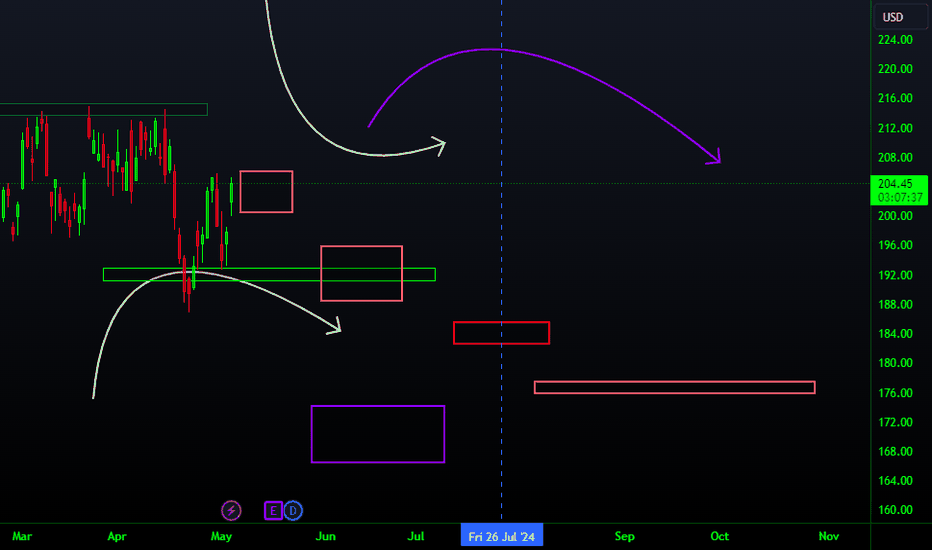
Task: Open the dividend D marker
Action: coord(292,510)
